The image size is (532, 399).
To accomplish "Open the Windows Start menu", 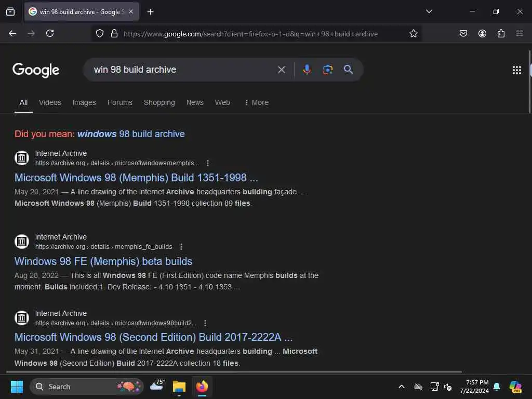I will coord(17,387).
